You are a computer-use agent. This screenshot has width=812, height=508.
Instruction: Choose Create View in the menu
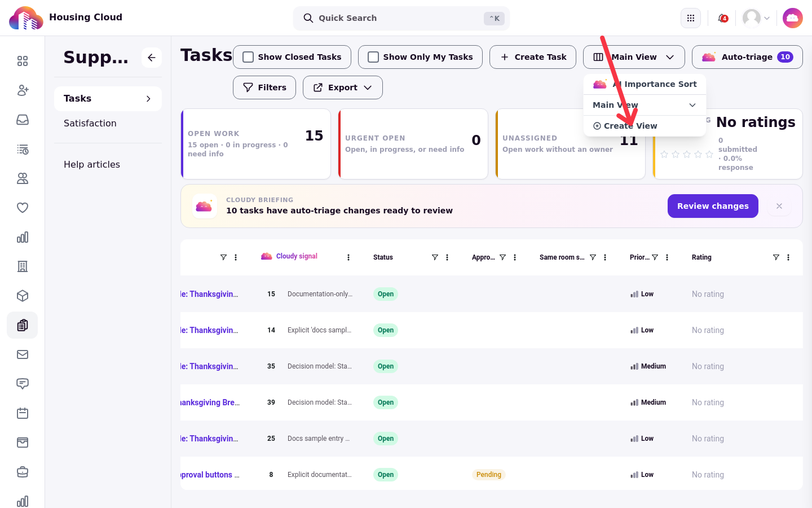pos(645,126)
